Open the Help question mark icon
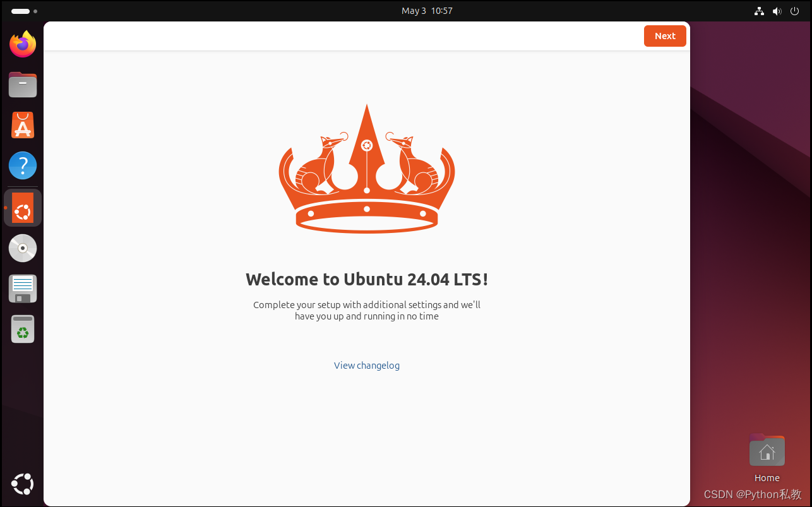This screenshot has height=507, width=812. coord(23,165)
